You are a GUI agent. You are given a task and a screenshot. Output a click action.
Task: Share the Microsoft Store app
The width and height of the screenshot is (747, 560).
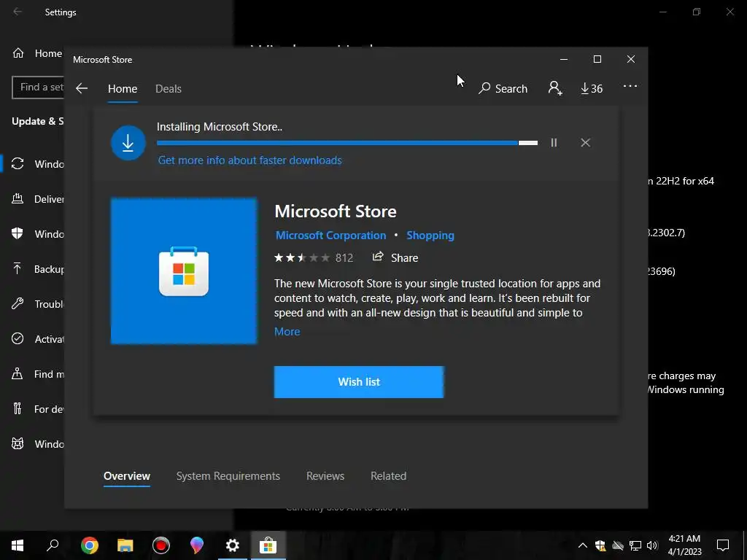coord(395,257)
